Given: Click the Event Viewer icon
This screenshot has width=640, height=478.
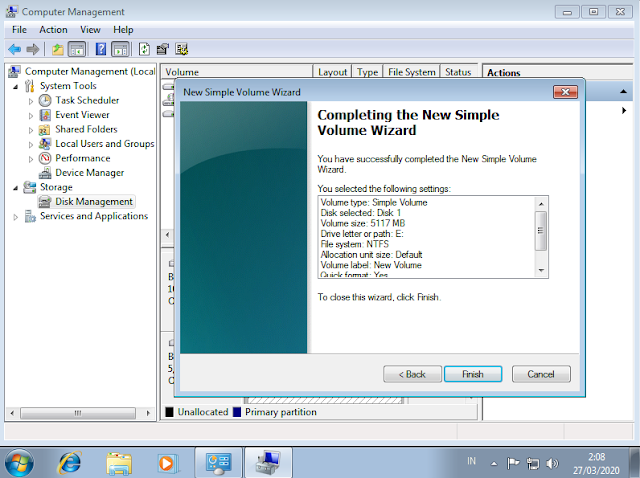Looking at the screenshot, I should coord(45,115).
